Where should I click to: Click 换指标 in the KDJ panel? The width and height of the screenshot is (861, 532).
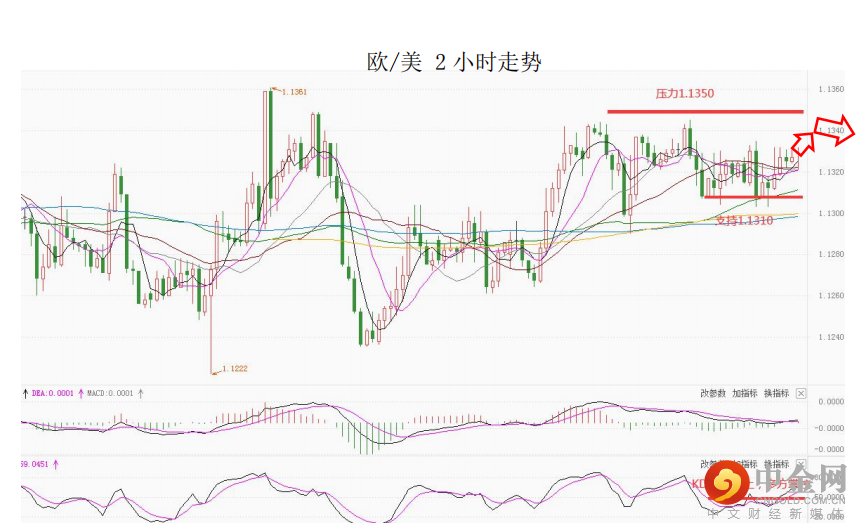tap(776, 464)
